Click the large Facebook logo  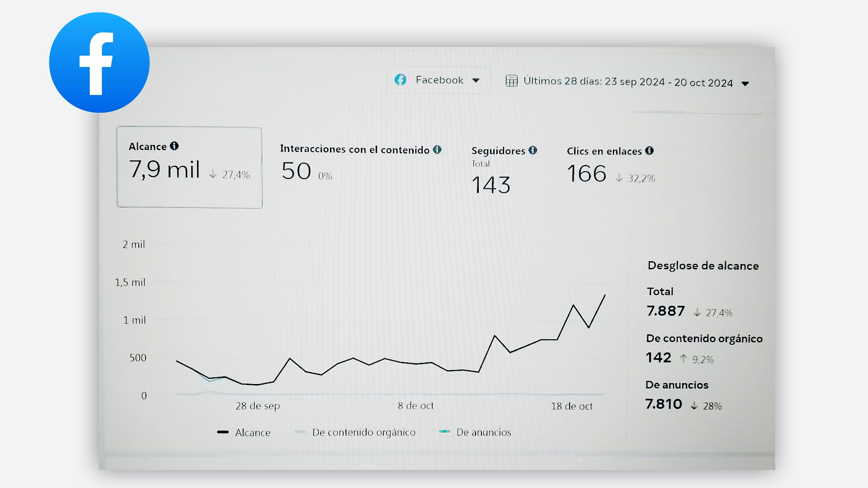[99, 63]
